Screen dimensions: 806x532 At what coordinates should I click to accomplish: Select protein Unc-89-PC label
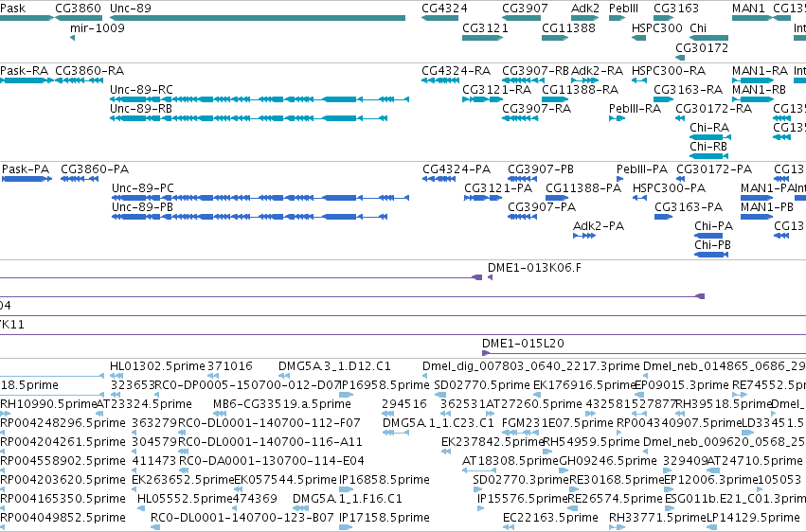point(143,188)
